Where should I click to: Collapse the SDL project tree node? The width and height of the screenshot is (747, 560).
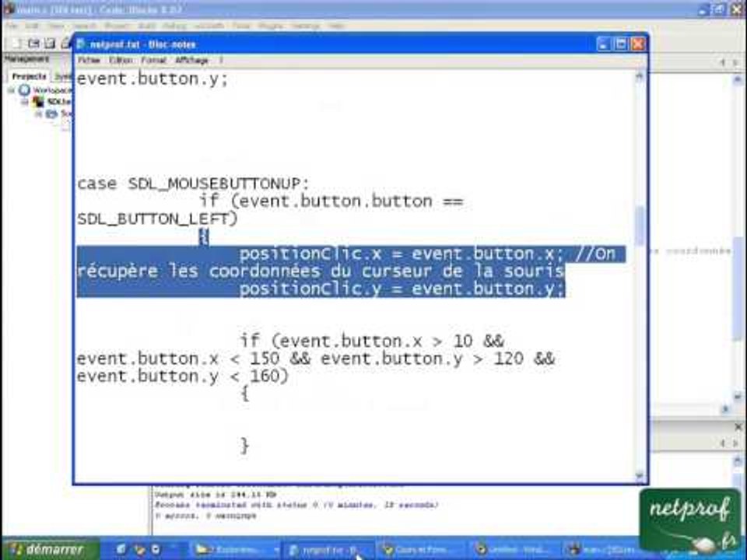pyautogui.click(x=25, y=102)
